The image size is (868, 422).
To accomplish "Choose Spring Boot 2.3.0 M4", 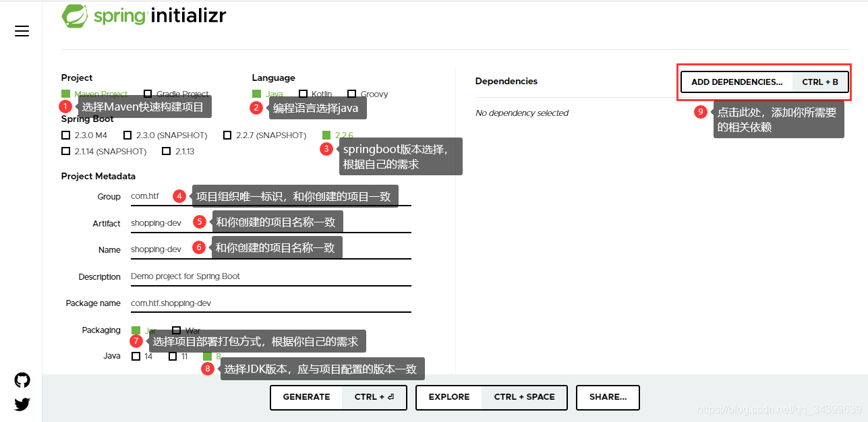I will tap(84, 135).
